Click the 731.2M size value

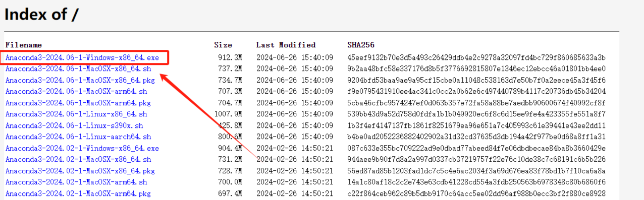click(x=230, y=160)
